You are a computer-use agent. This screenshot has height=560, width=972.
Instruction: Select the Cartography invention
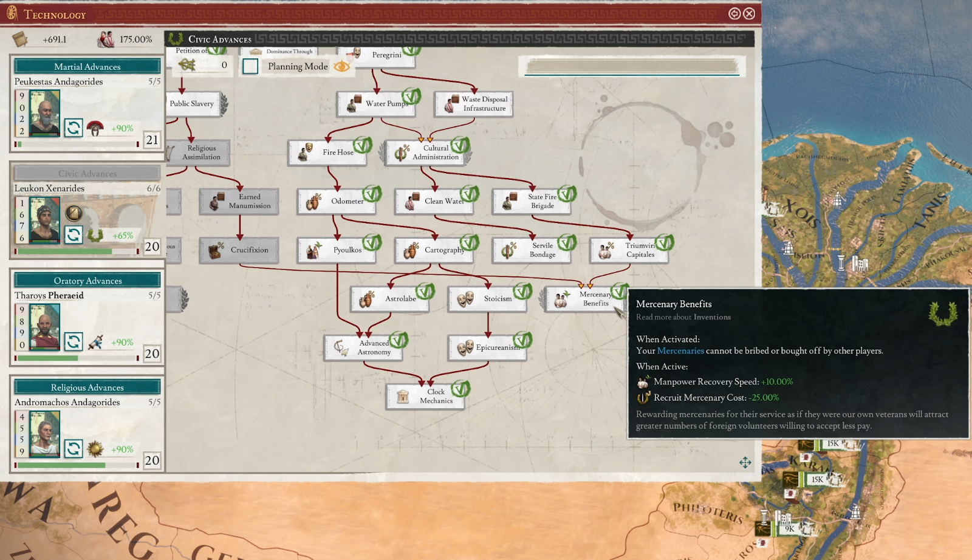coord(434,250)
